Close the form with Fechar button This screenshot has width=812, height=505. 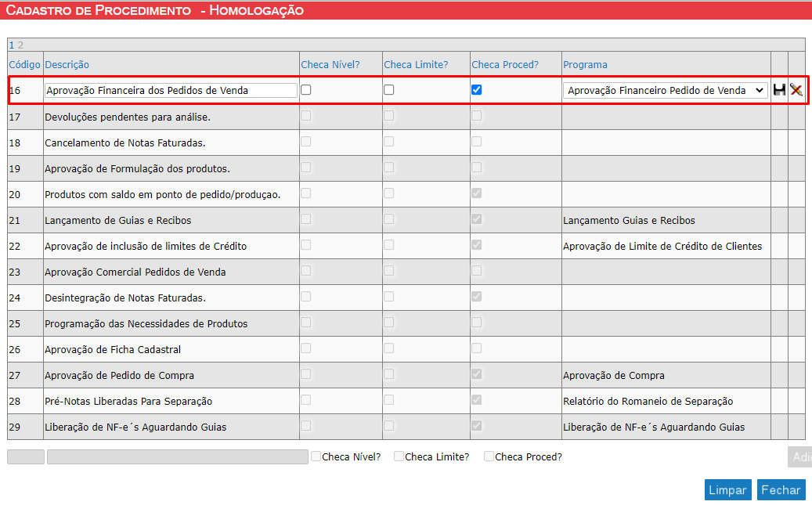point(781,490)
